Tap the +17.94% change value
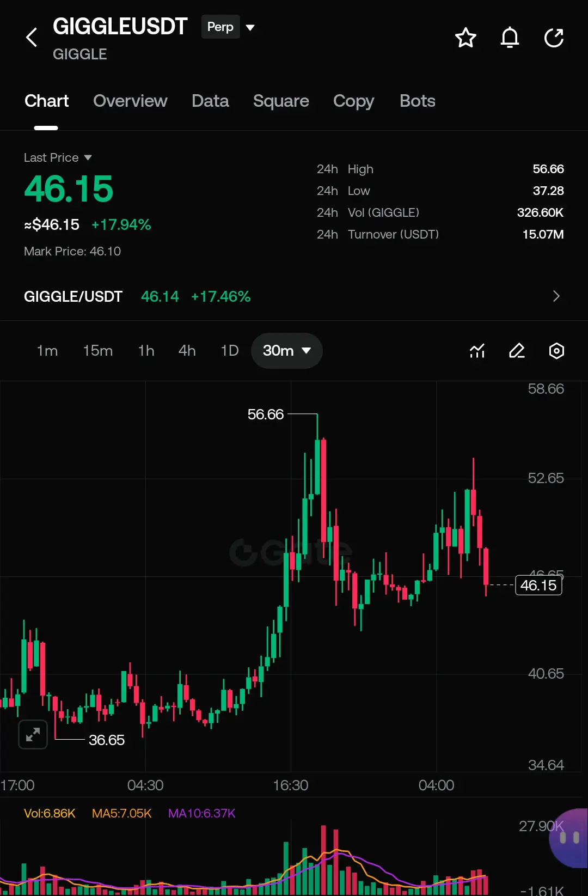 click(x=121, y=224)
